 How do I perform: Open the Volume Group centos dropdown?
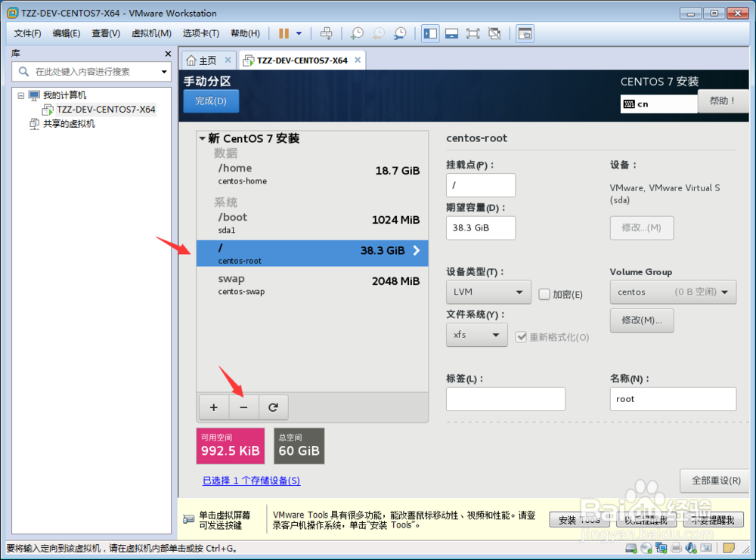click(673, 292)
